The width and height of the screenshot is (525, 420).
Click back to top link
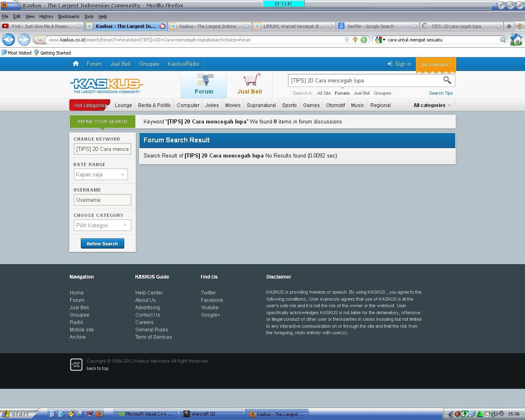[x=98, y=368]
